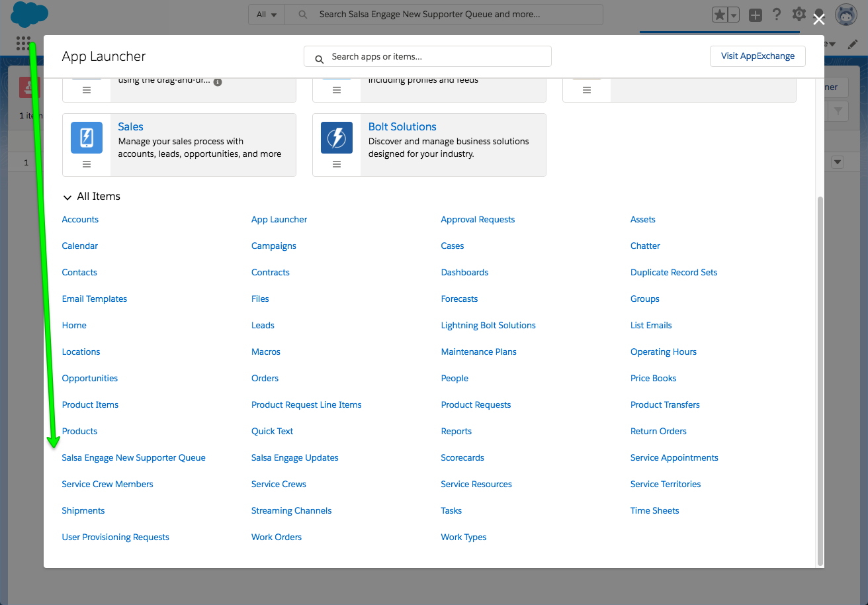Click the Salesforce cloud logo
The image size is (868, 605).
[30, 15]
